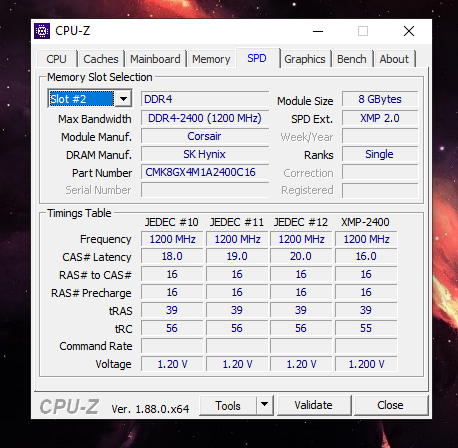This screenshot has height=448, width=458.
Task: Click the Close button at bottom
Action: coord(390,405)
